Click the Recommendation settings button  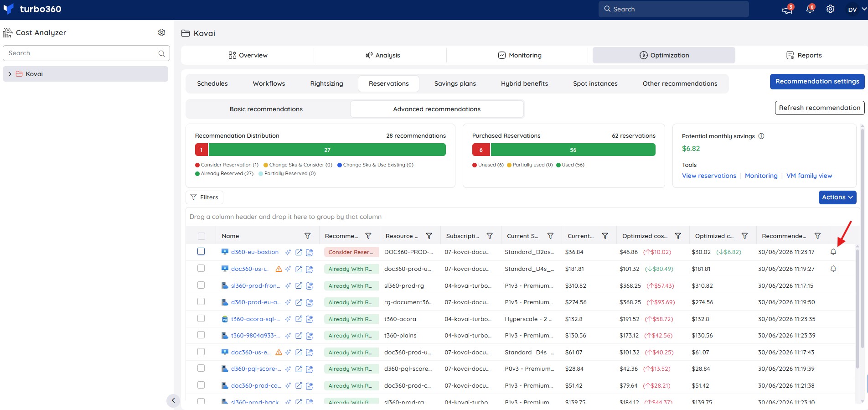point(817,82)
